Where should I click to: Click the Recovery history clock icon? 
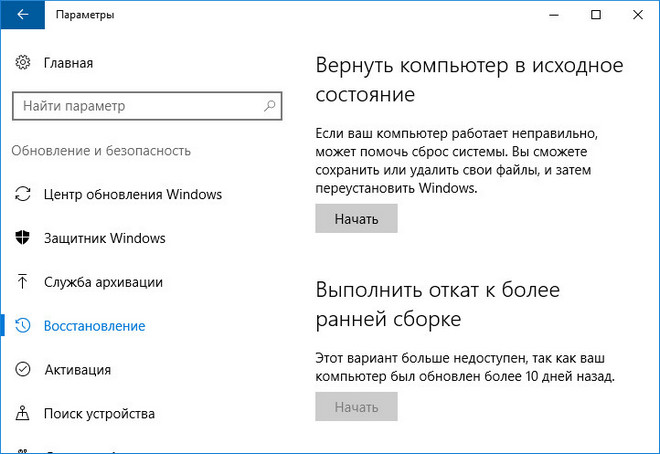(x=24, y=326)
